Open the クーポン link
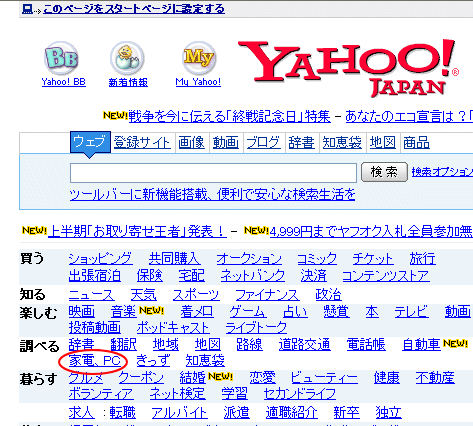Screen dimensions: 473x426 tap(141, 378)
